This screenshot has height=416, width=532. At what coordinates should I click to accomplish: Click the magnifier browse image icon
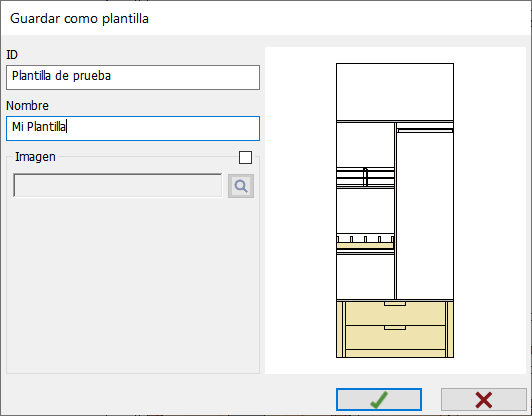(241, 186)
